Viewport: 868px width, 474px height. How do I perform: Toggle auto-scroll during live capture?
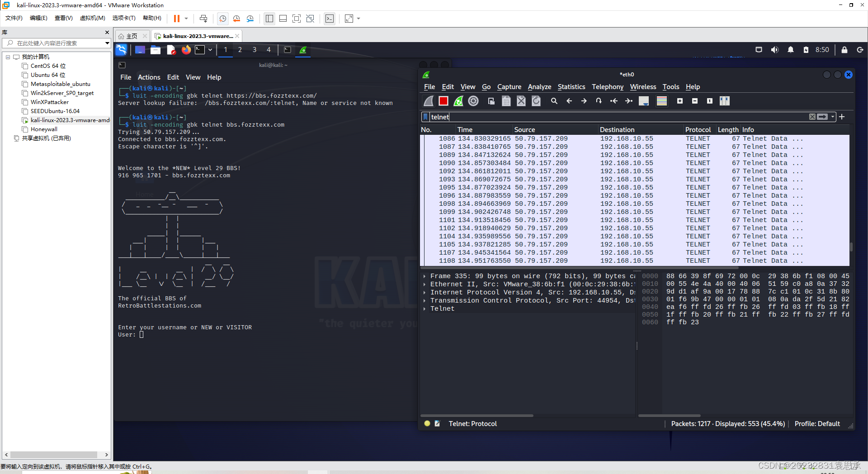[644, 101]
